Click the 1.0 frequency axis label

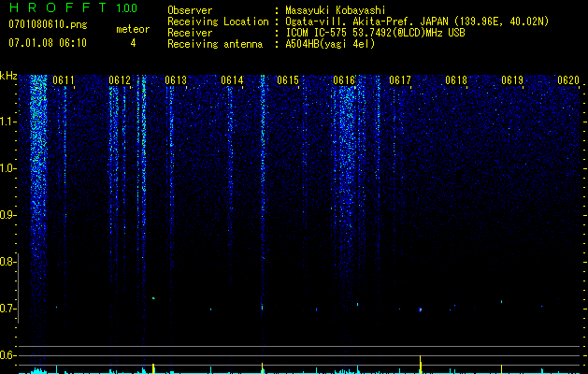point(8,168)
